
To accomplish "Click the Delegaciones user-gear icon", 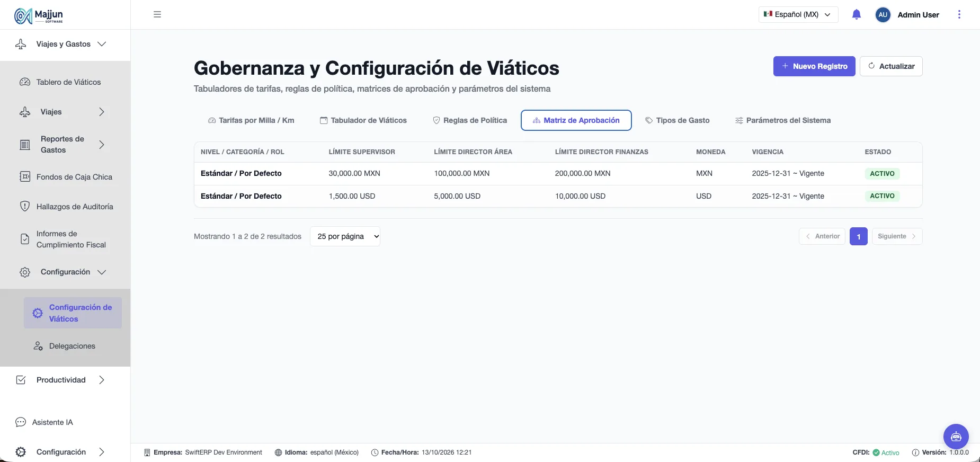I will (38, 346).
